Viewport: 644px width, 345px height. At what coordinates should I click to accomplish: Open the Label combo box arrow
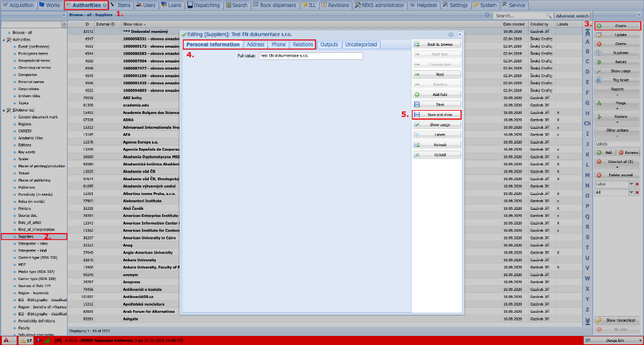(x=631, y=185)
